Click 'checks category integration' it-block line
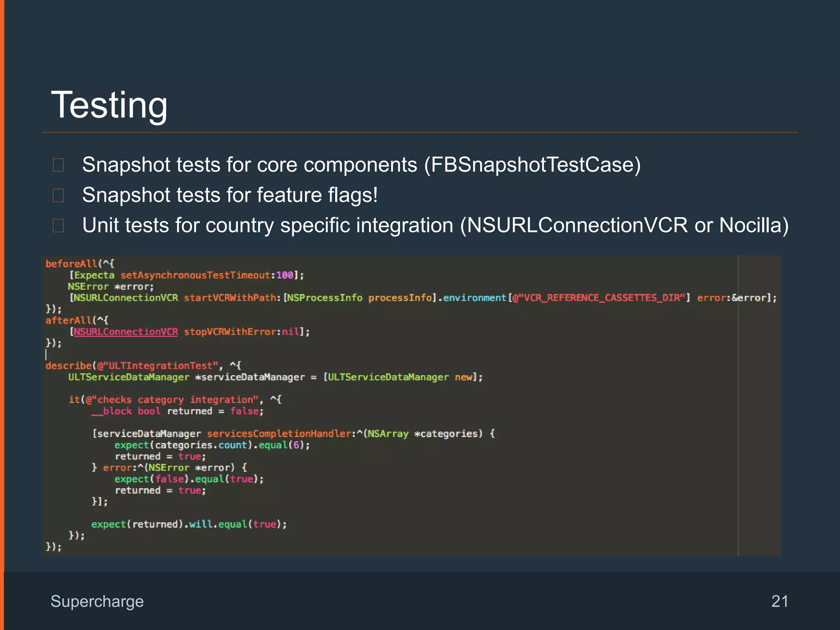This screenshot has width=840, height=630. coord(175,399)
